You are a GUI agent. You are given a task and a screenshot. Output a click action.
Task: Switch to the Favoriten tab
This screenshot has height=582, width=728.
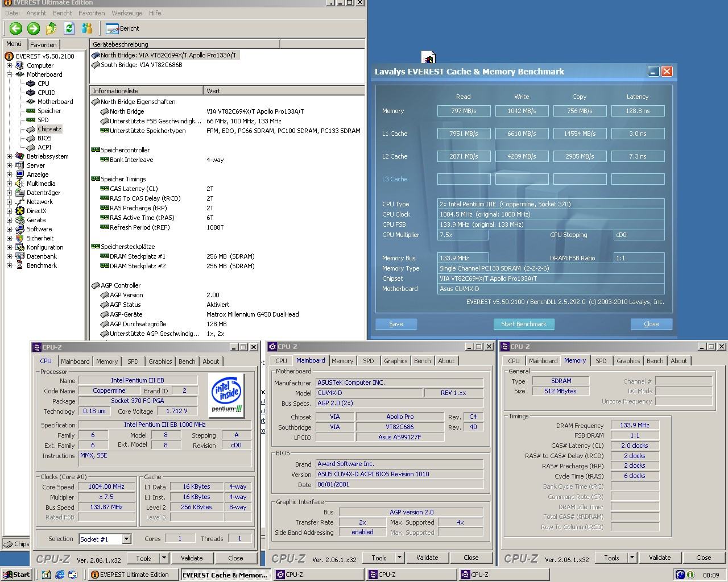click(x=43, y=45)
